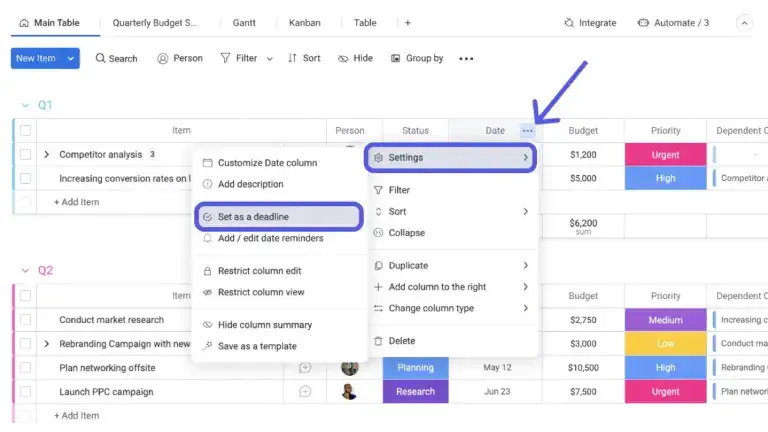Click the Settings gear icon in menu

[x=378, y=158]
